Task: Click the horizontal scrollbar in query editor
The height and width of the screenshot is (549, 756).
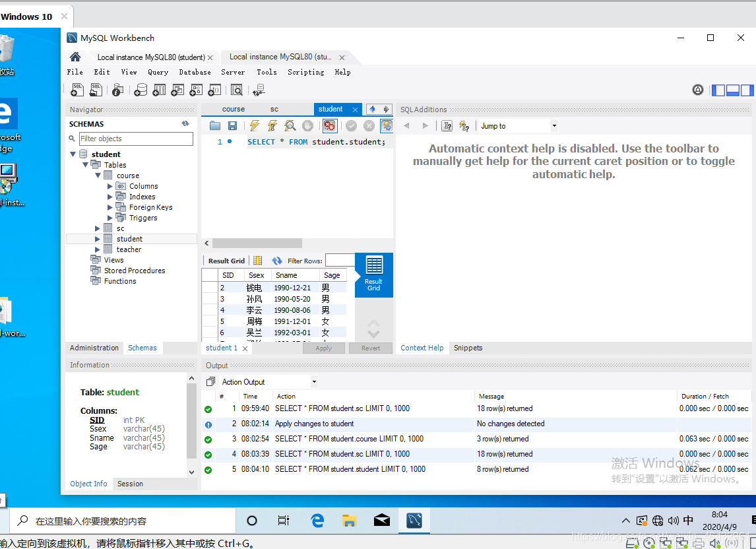Action: click(x=257, y=243)
